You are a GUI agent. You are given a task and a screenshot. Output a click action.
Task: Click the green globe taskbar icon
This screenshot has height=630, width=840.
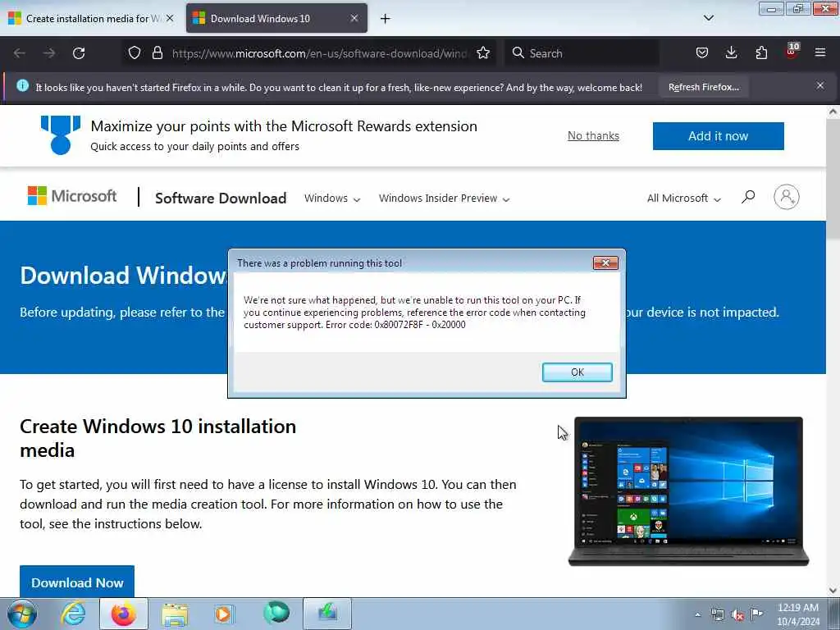click(276, 612)
